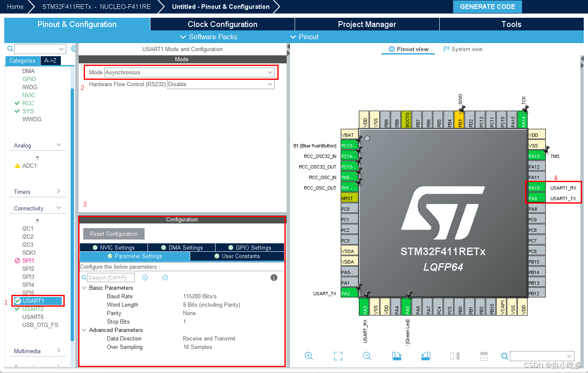Open the Tools tab
Image resolution: width=588 pixels, height=373 pixels.
pos(511,24)
